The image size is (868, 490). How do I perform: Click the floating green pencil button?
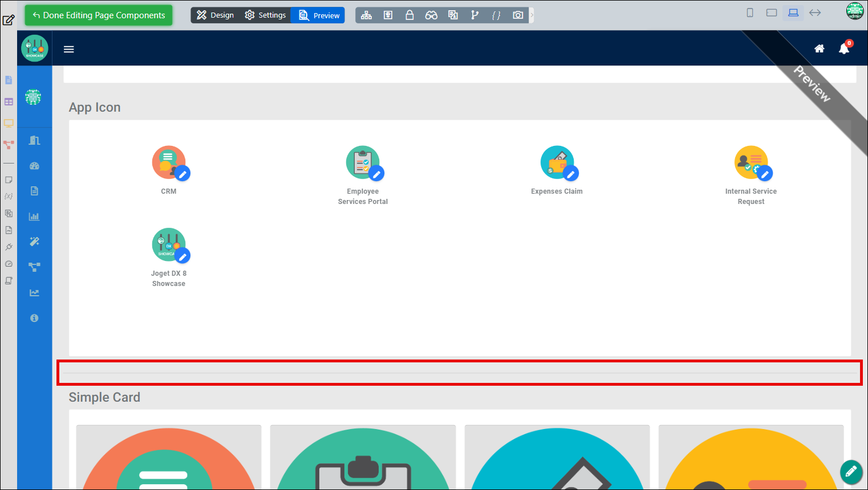click(x=851, y=471)
